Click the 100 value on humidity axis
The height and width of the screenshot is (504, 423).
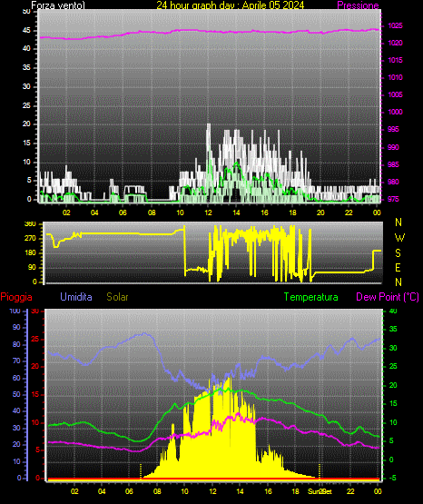coord(15,311)
